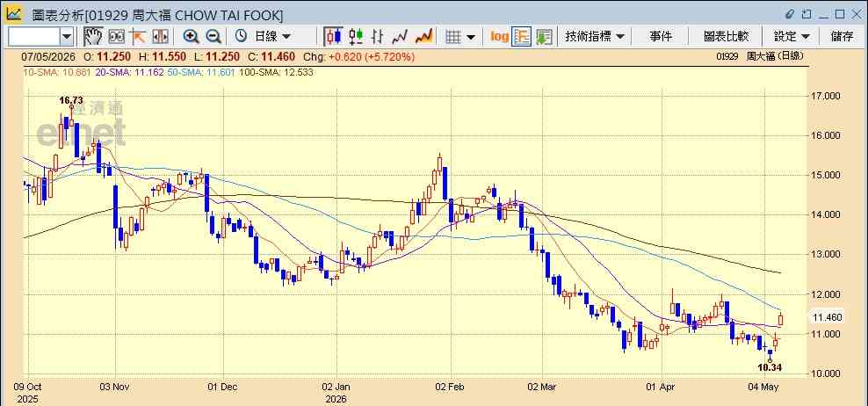The image size is (868, 406).
Task: Toggle the log scale option
Action: pos(499,37)
